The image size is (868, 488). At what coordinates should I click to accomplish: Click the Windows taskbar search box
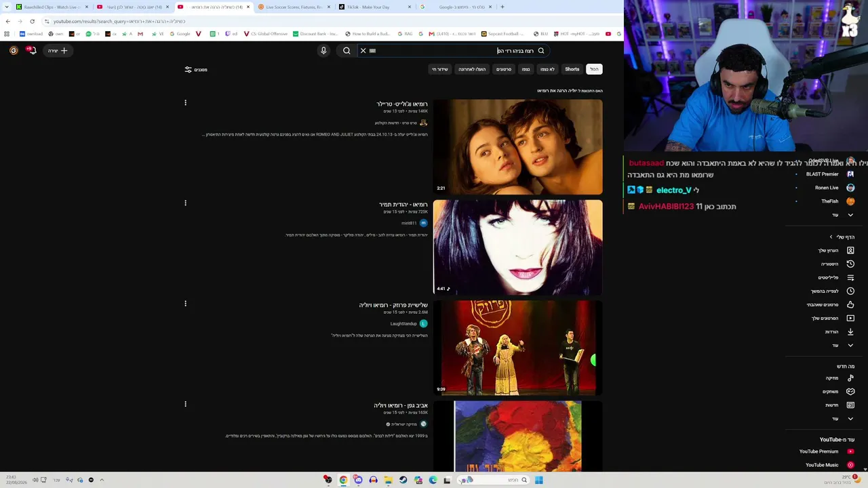click(494, 480)
